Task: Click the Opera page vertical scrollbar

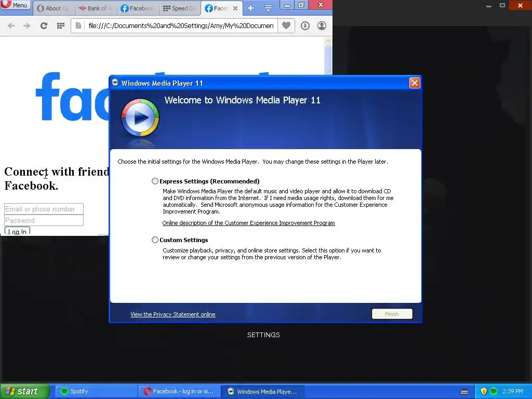Action: click(328, 60)
